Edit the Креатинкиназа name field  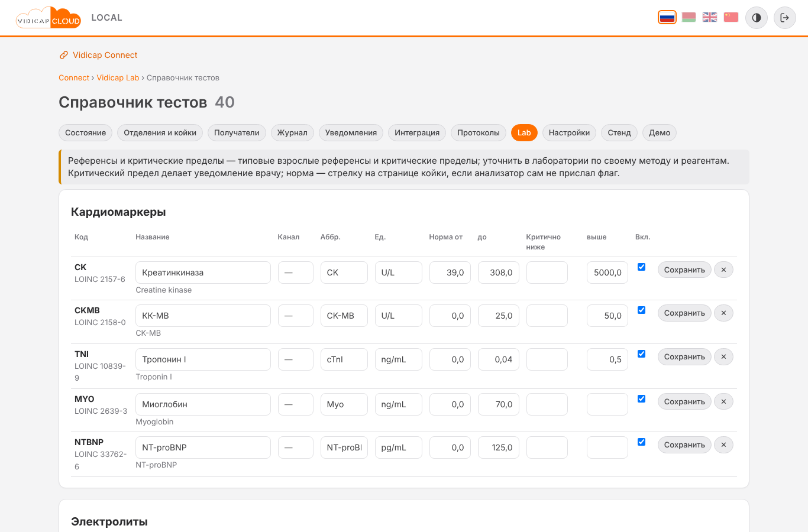click(203, 273)
